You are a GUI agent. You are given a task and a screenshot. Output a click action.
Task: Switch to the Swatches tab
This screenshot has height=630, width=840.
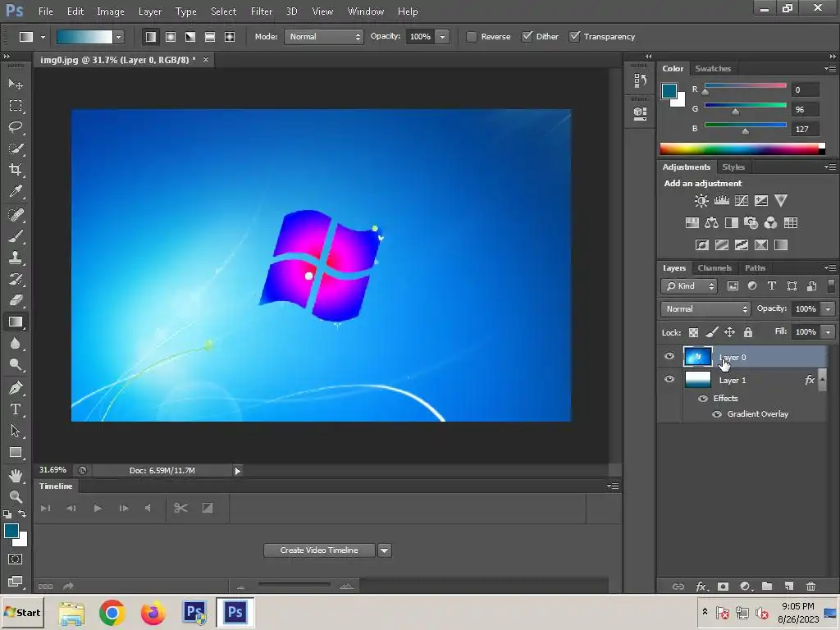pyautogui.click(x=713, y=69)
